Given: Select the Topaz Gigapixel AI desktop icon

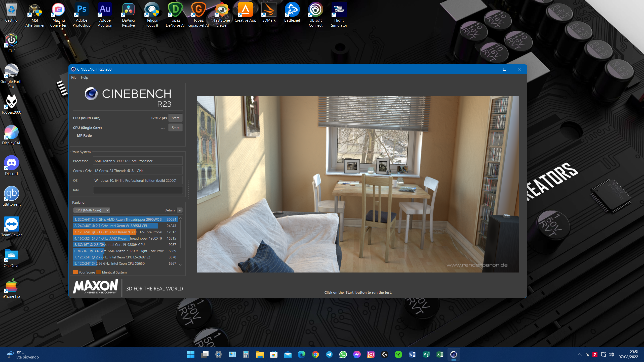Looking at the screenshot, I should coord(198,15).
